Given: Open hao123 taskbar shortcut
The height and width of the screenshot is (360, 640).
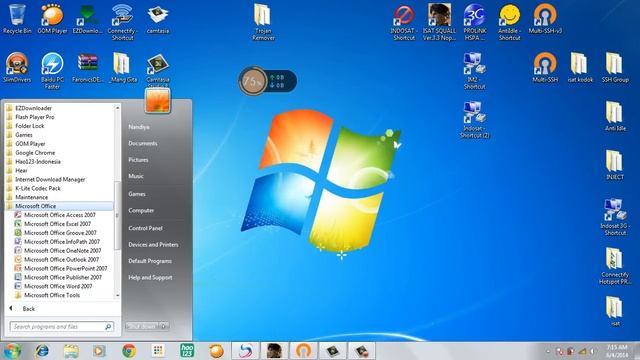Looking at the screenshot, I should pos(187,351).
